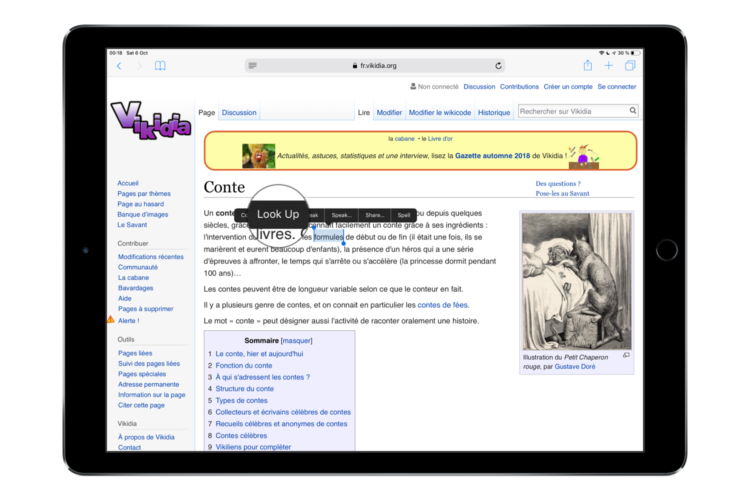Click Se connecter link
Image resolution: width=750 pixels, height=500 pixels.
pyautogui.click(x=617, y=87)
